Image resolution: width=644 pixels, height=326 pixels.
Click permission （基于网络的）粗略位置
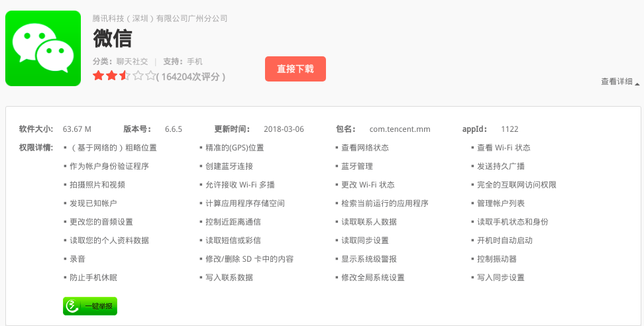113,148
